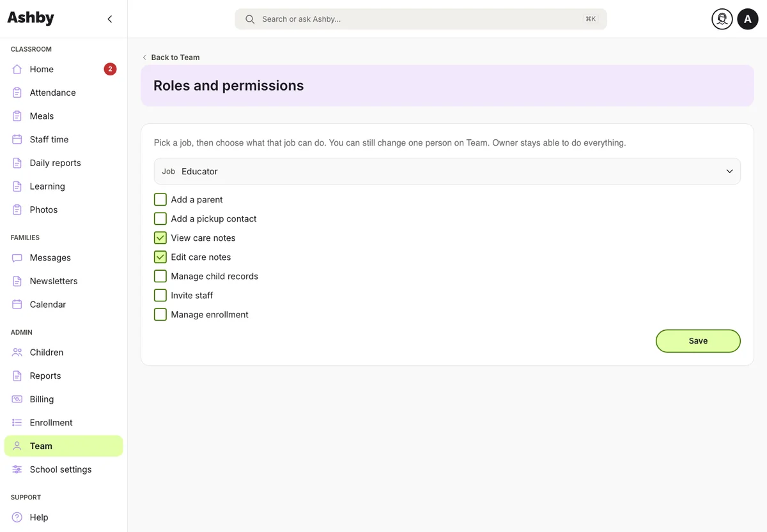Focus the Search or ask Ashby field
This screenshot has width=767, height=532.
coord(421,19)
